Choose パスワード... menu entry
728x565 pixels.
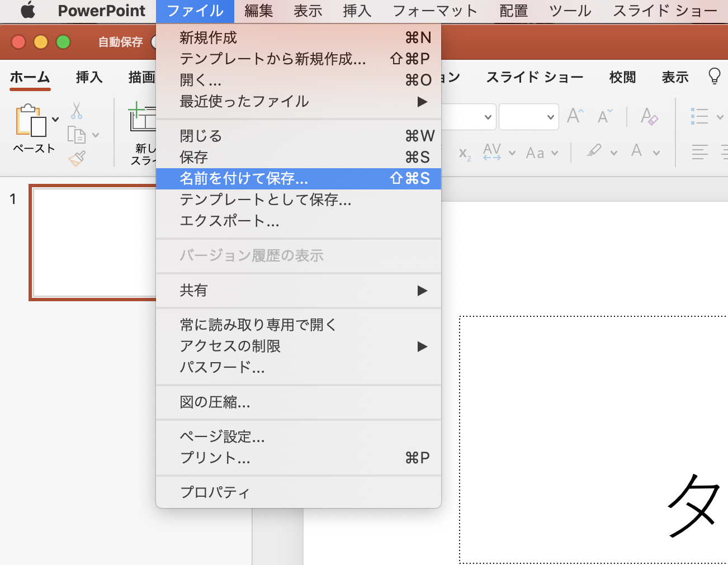[x=299, y=367]
